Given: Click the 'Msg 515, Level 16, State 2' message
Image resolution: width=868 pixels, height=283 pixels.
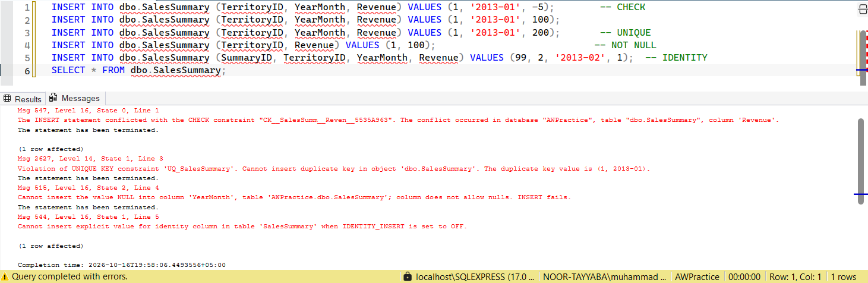Looking at the screenshot, I should [x=89, y=187].
